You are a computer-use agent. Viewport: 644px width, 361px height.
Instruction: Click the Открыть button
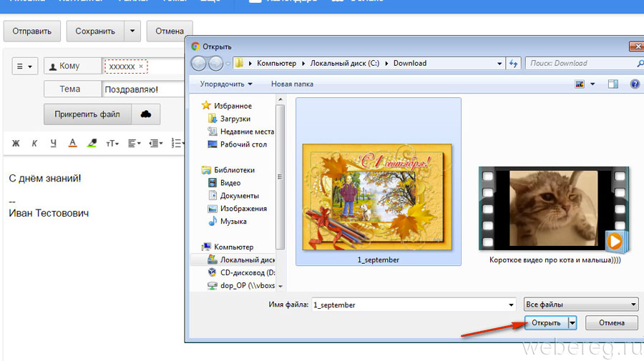click(x=546, y=323)
